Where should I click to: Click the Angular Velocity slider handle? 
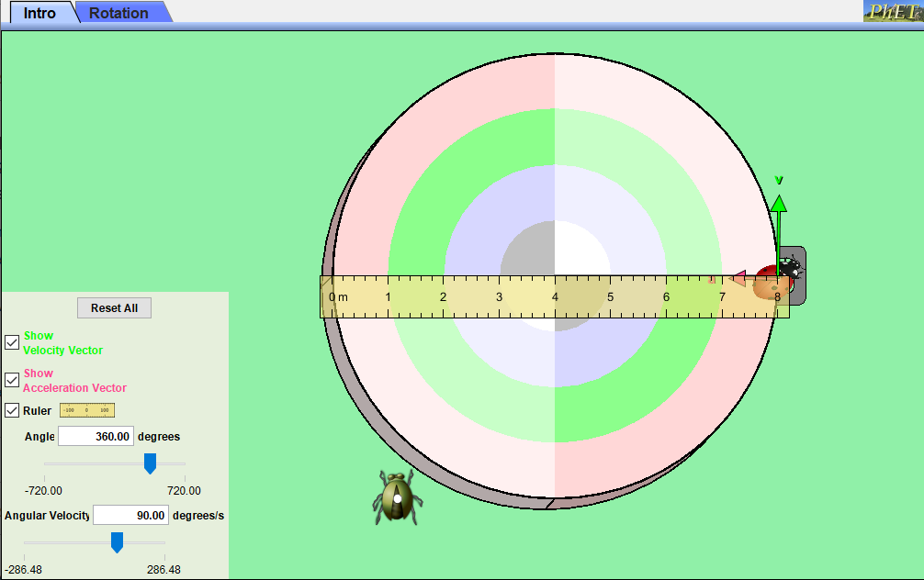(x=117, y=542)
